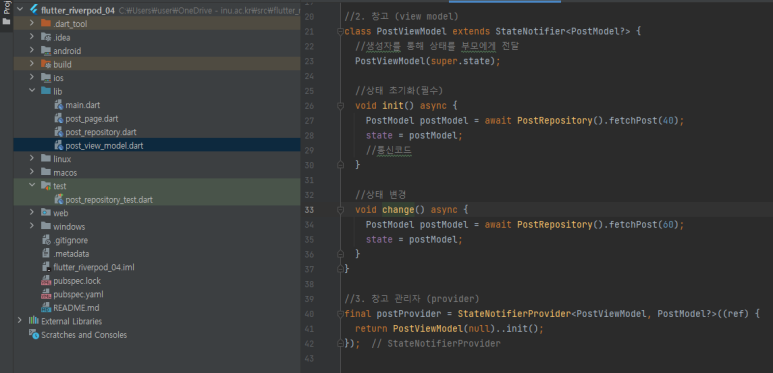Fold init() method at line 26

(x=340, y=105)
